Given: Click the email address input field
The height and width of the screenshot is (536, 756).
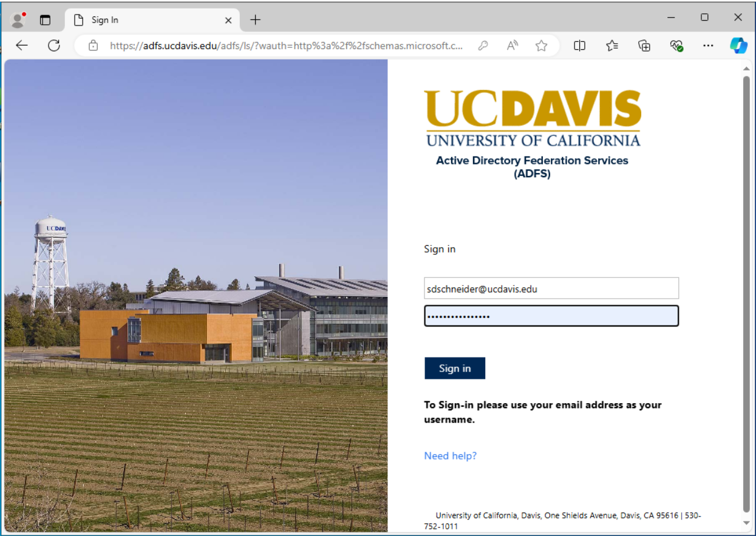Looking at the screenshot, I should pos(551,289).
